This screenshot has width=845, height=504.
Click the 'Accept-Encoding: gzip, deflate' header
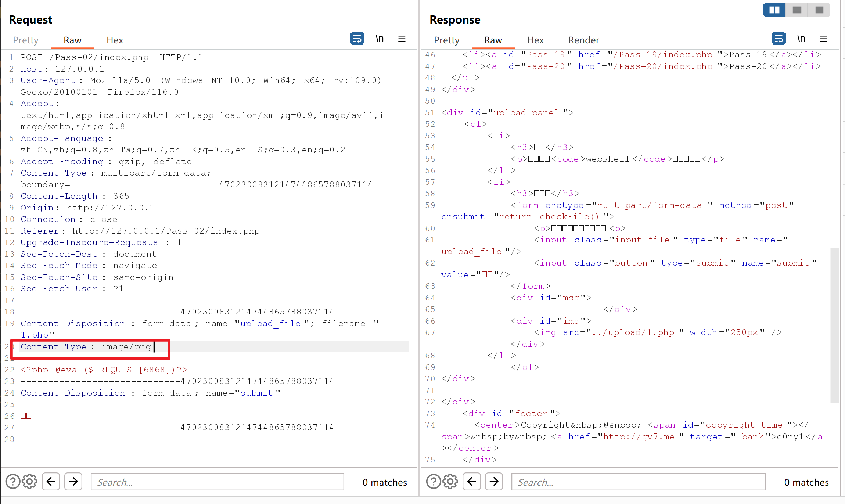pyautogui.click(x=106, y=162)
